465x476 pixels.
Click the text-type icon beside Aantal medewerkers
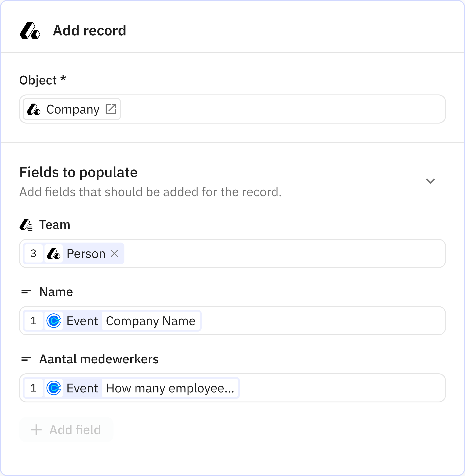tap(26, 359)
